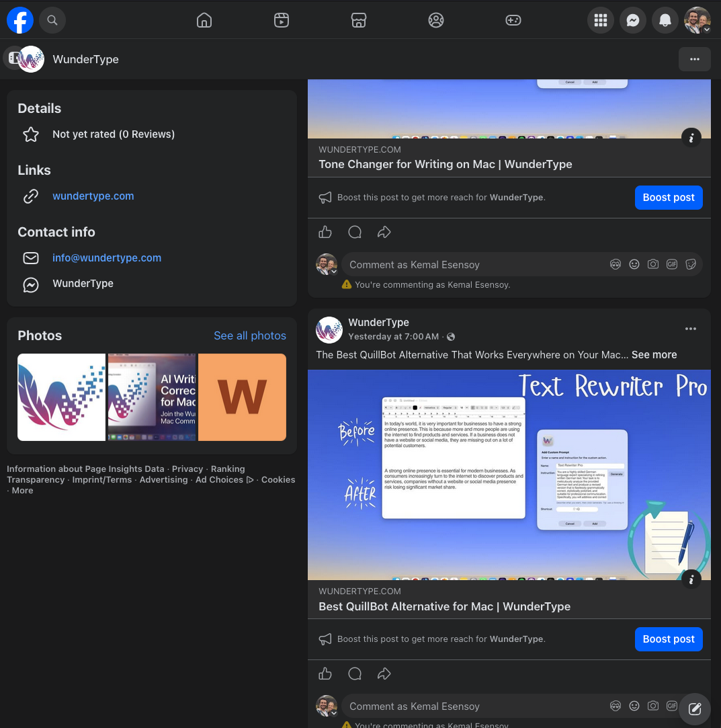Screen dimensions: 721x728
Task: Expand the More footer options
Action: [22, 490]
